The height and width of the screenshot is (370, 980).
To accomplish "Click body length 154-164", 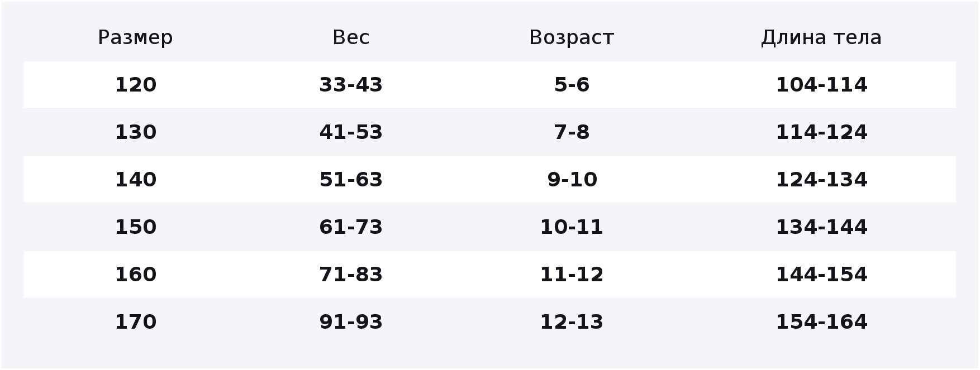I will [821, 322].
